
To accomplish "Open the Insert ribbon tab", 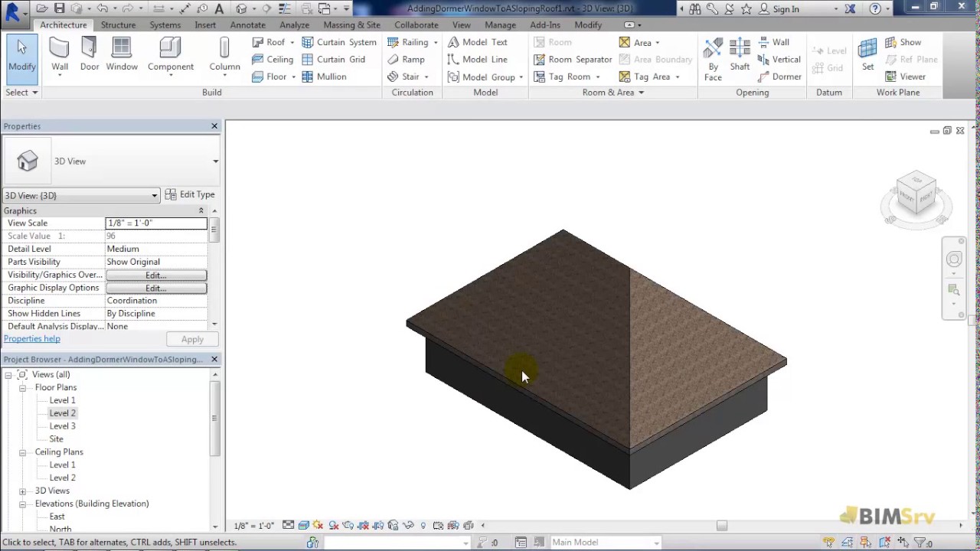I will tap(205, 24).
